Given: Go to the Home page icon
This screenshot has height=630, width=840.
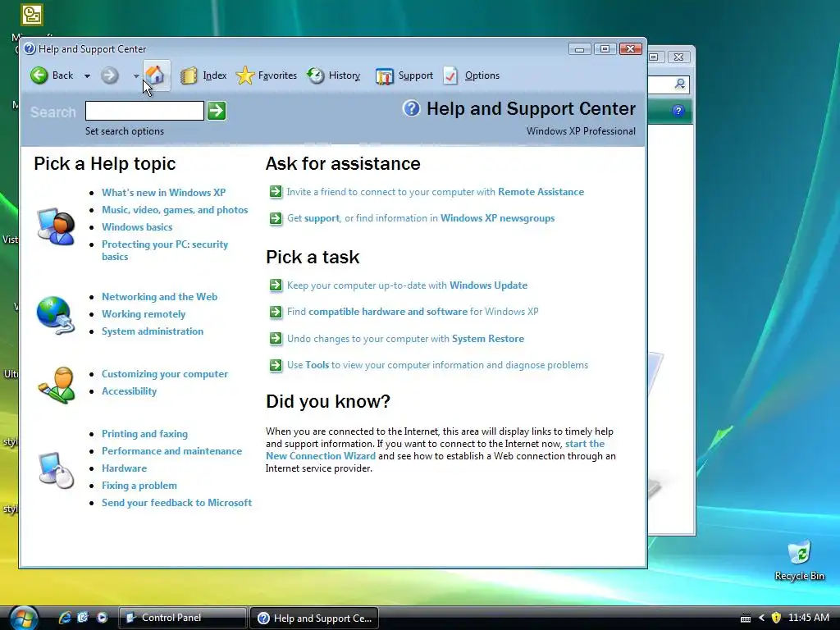Looking at the screenshot, I should [155, 75].
